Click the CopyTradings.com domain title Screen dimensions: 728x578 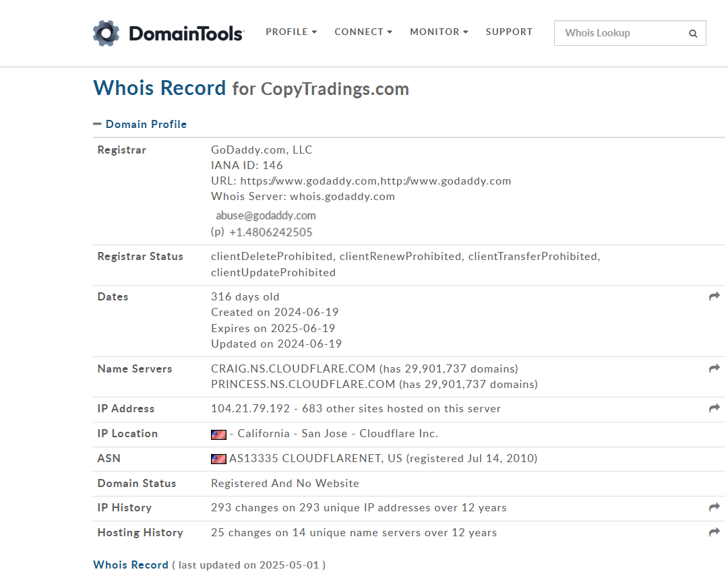click(335, 89)
